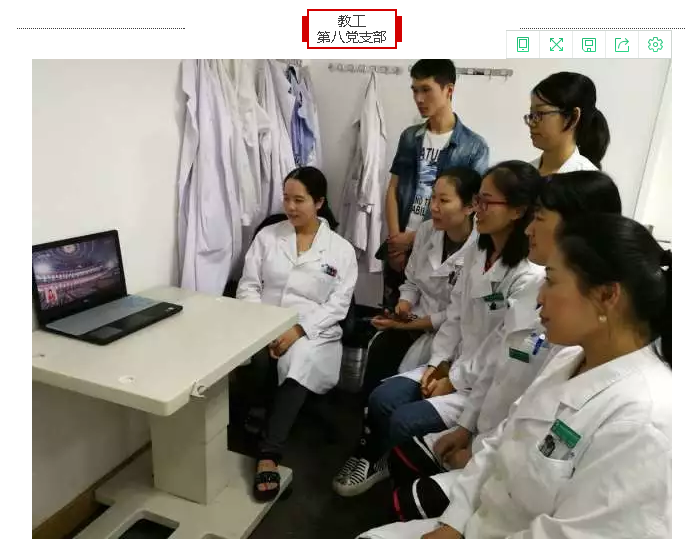Click the 教工 text in the title

[351, 21]
